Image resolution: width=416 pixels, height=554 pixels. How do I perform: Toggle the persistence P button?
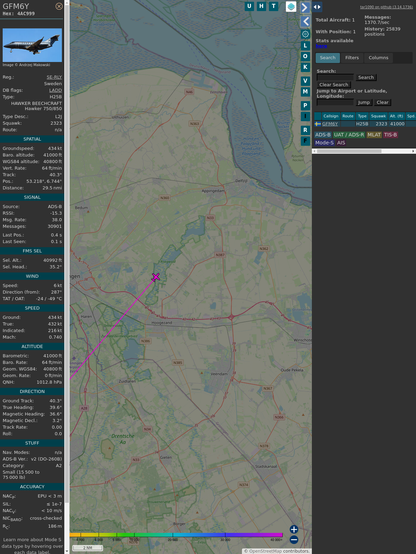click(x=305, y=105)
